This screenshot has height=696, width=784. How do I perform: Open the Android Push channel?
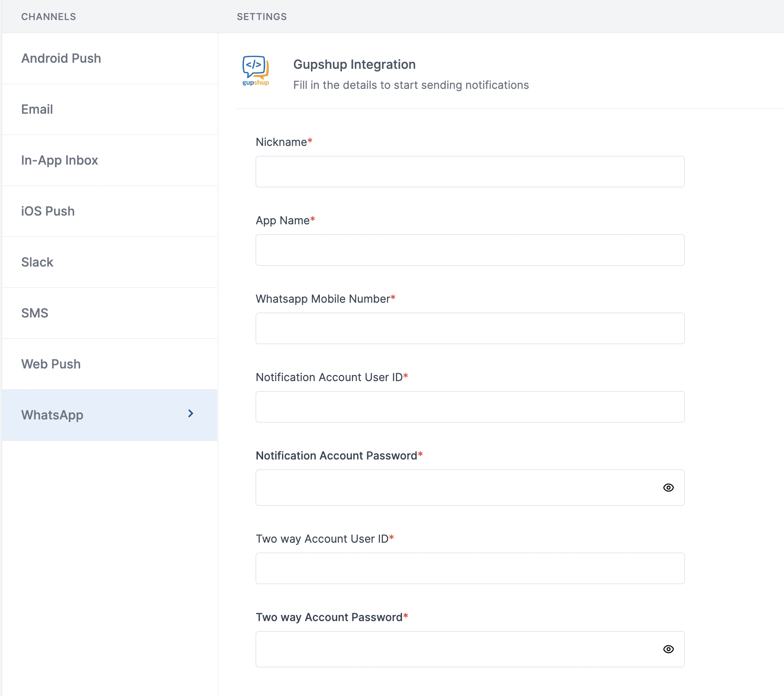(110, 58)
